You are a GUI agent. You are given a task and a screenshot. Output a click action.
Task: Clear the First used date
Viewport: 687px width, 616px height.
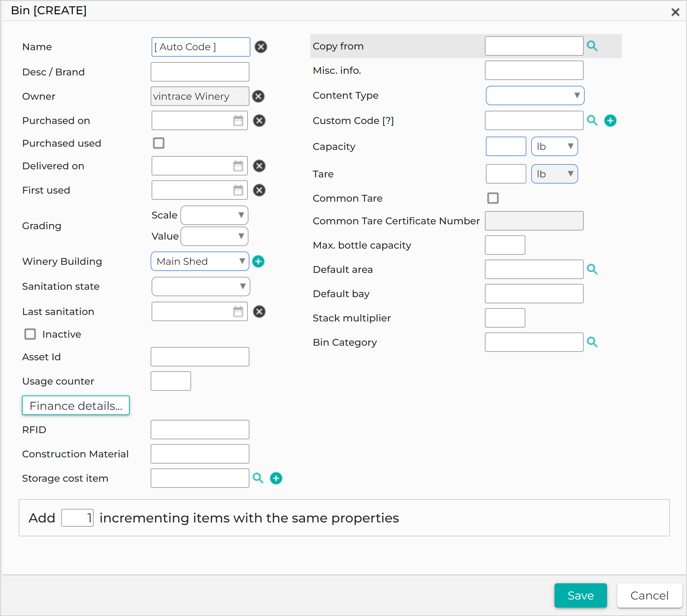[259, 190]
